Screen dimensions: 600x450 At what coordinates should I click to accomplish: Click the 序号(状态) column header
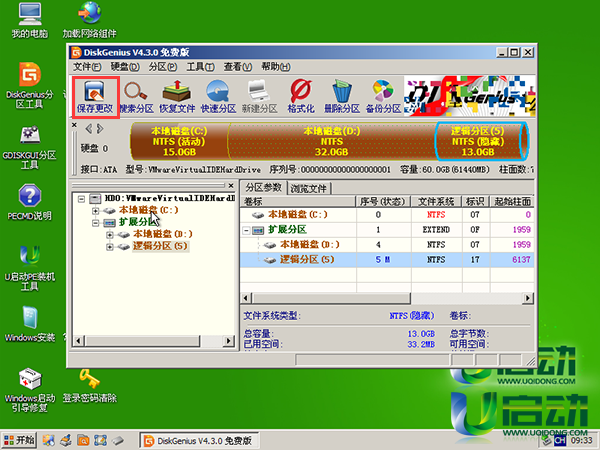pyautogui.click(x=383, y=201)
